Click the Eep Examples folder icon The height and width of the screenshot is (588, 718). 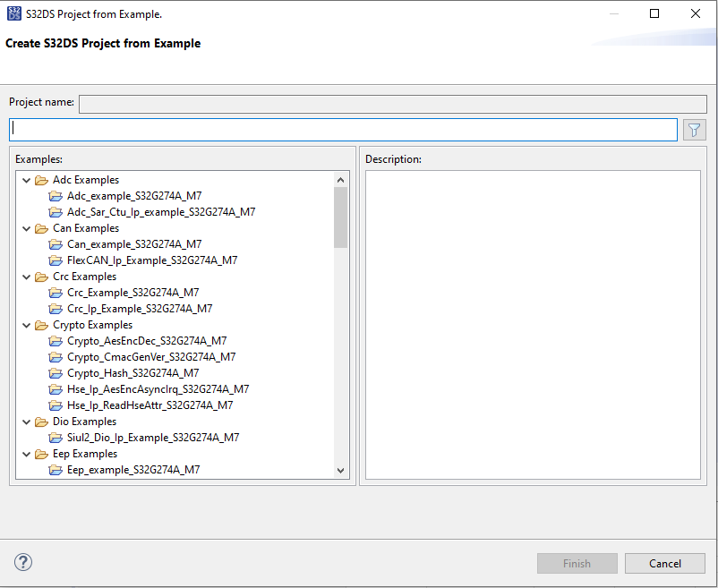tap(42, 454)
